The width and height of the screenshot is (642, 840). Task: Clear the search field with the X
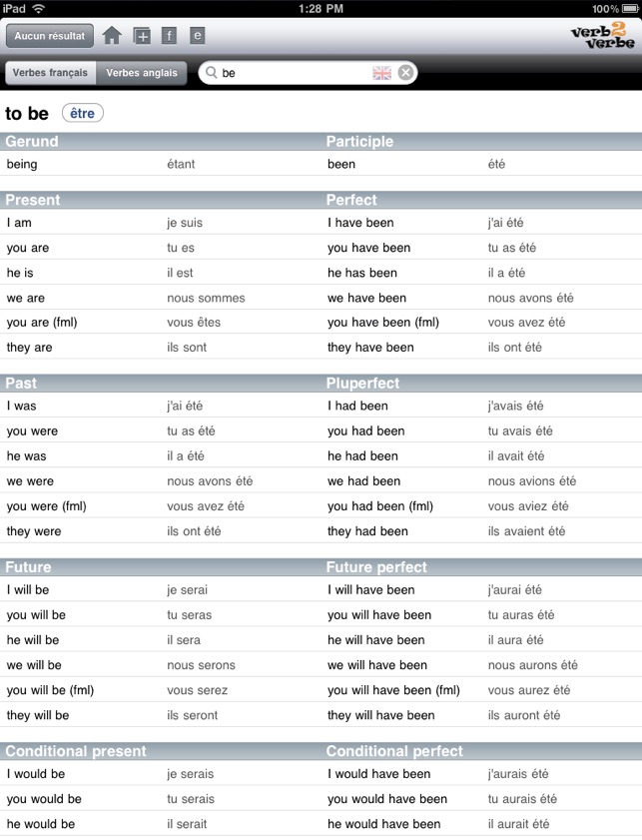[x=405, y=73]
